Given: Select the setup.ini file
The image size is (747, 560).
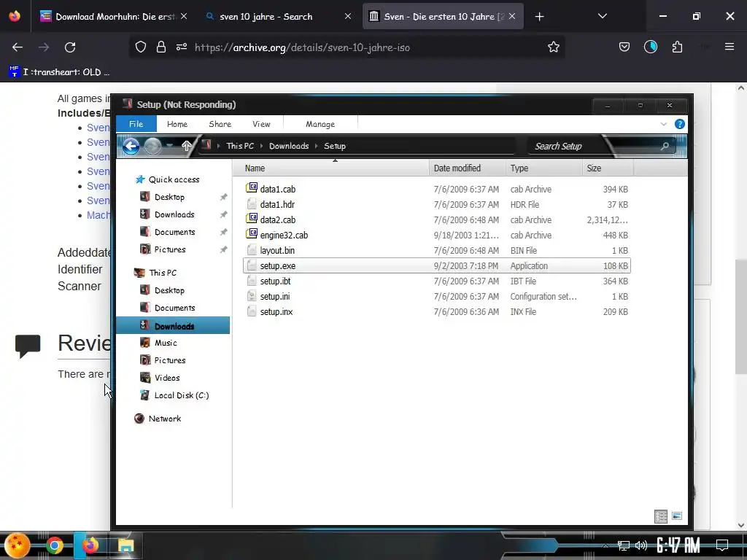Looking at the screenshot, I should [274, 296].
